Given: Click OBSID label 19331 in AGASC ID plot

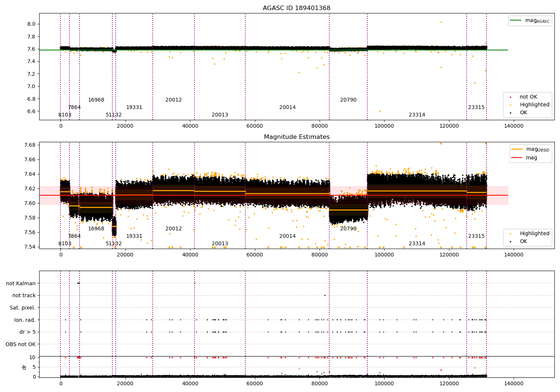Looking at the screenshot, I should click(x=134, y=108).
